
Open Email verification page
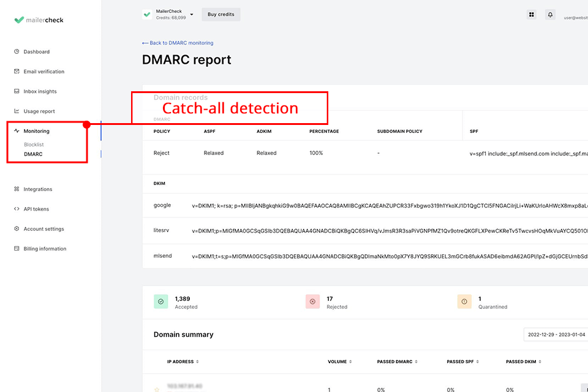[x=44, y=72]
